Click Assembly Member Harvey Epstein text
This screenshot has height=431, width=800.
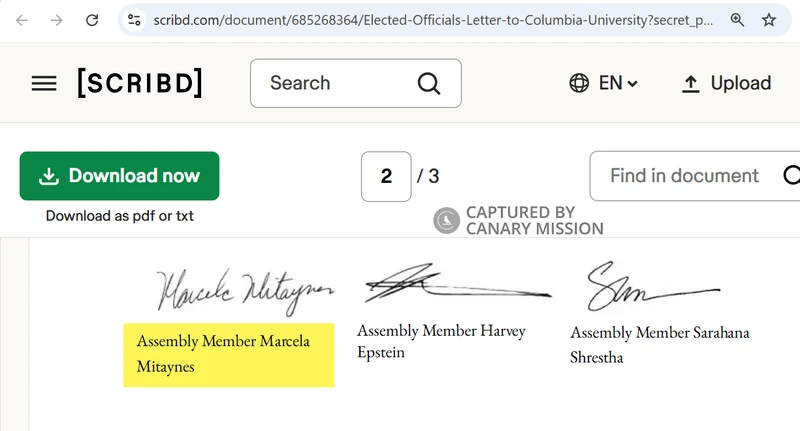pyautogui.click(x=441, y=340)
